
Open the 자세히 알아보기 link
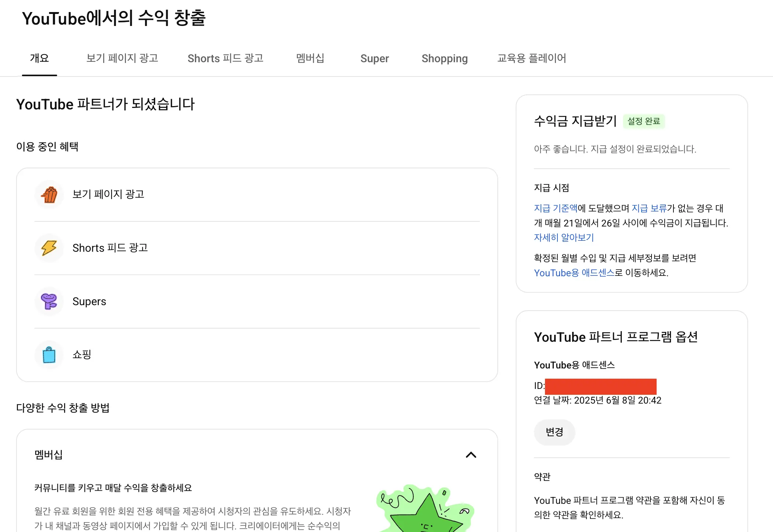[564, 237]
